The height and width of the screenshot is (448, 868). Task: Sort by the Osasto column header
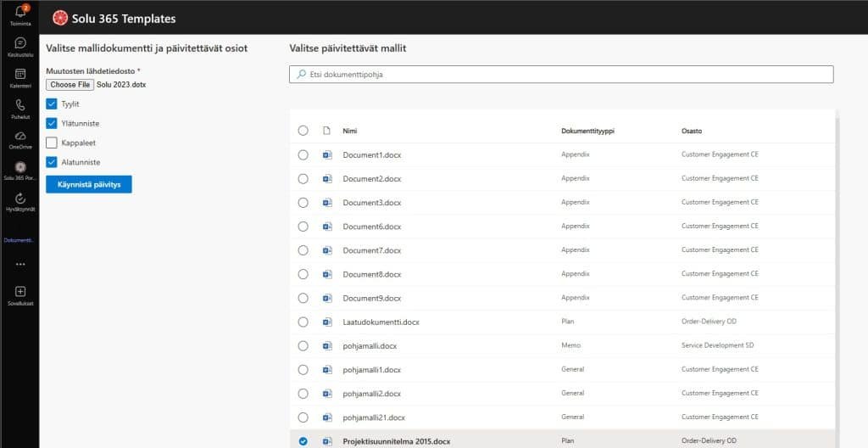(x=692, y=131)
